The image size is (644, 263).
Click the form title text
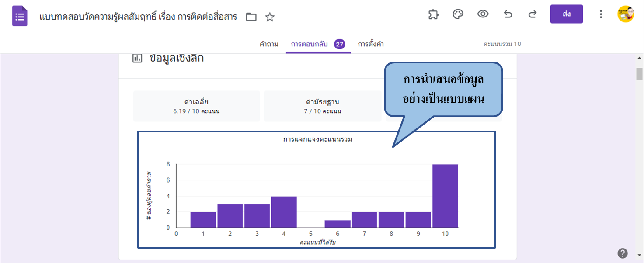click(x=138, y=17)
